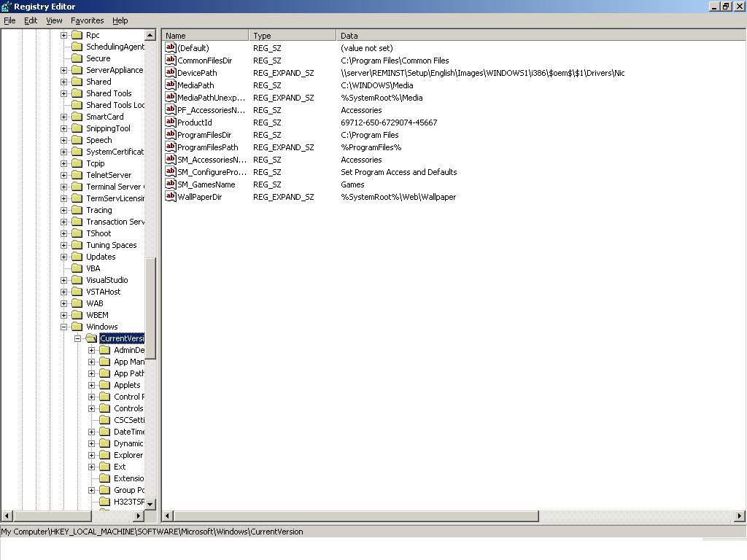Click the Rpc folder icon

tap(77, 35)
